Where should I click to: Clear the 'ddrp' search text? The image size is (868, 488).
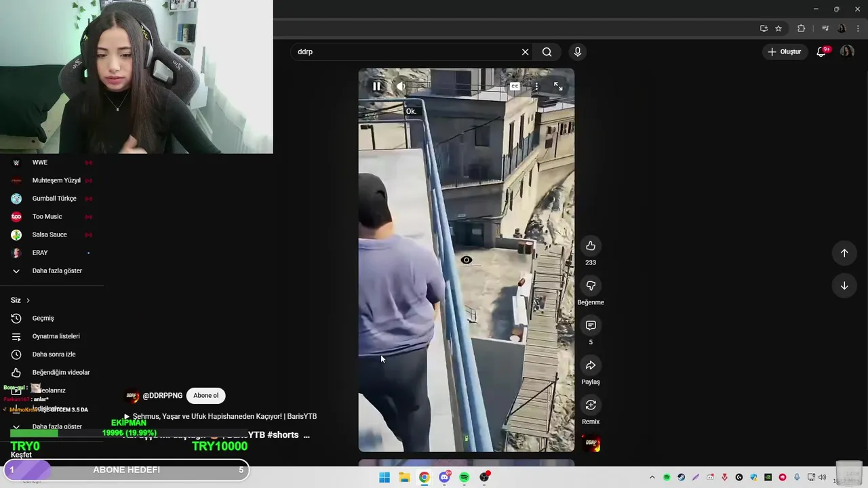tap(525, 52)
